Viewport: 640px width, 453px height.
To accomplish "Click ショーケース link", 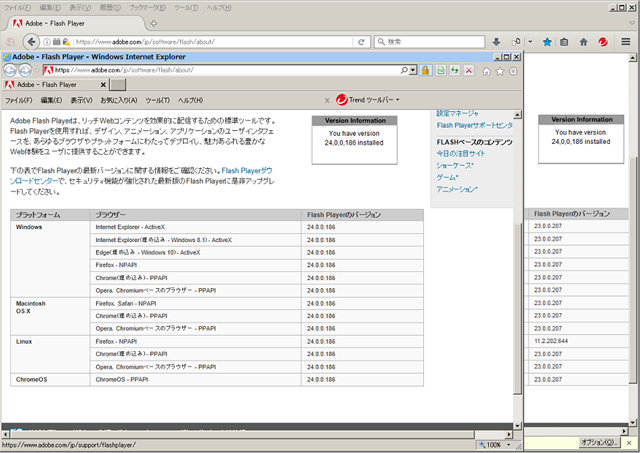I will (x=455, y=165).
